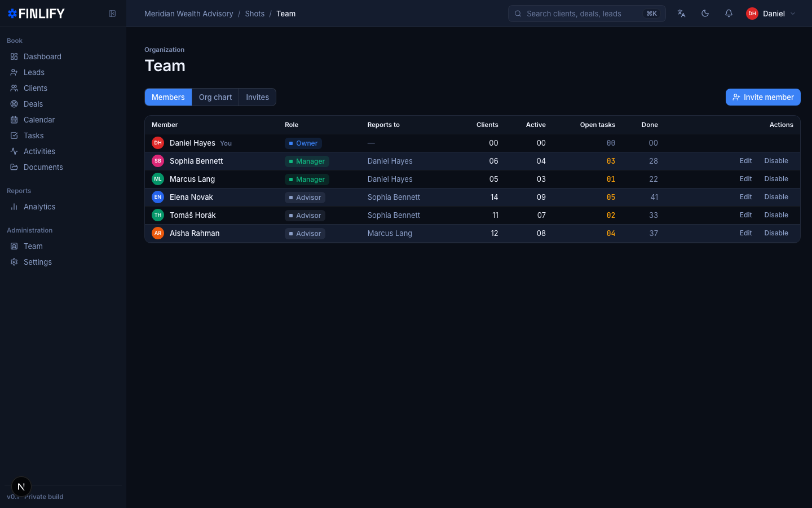Edit Aisha Rahman's member row
This screenshot has width=812, height=508.
pyautogui.click(x=745, y=233)
